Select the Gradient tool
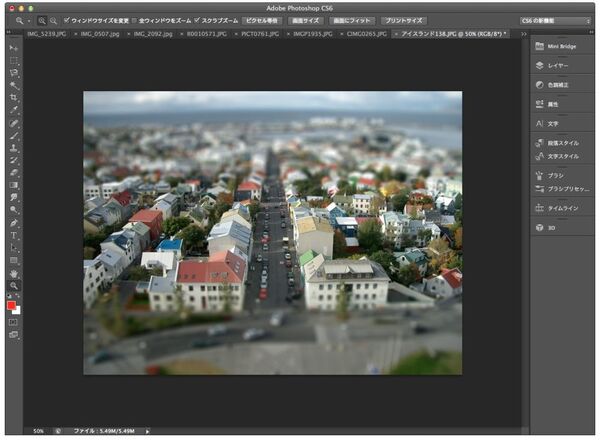Screen dimensions: 600x440 tap(13, 185)
